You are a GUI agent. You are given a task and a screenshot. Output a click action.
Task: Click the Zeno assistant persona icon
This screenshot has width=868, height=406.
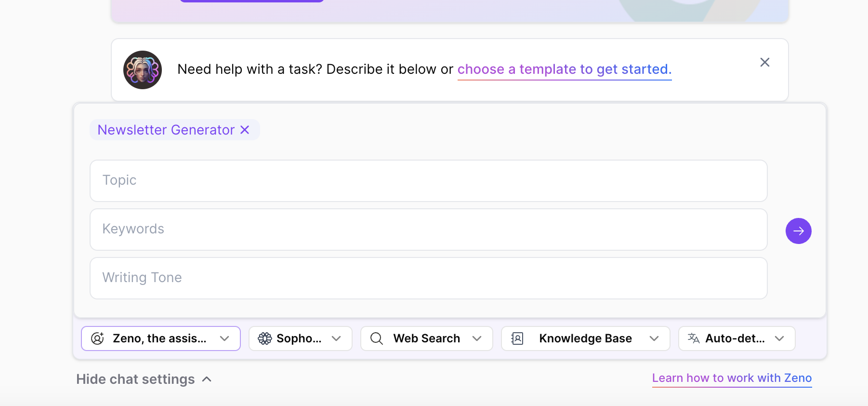98,338
